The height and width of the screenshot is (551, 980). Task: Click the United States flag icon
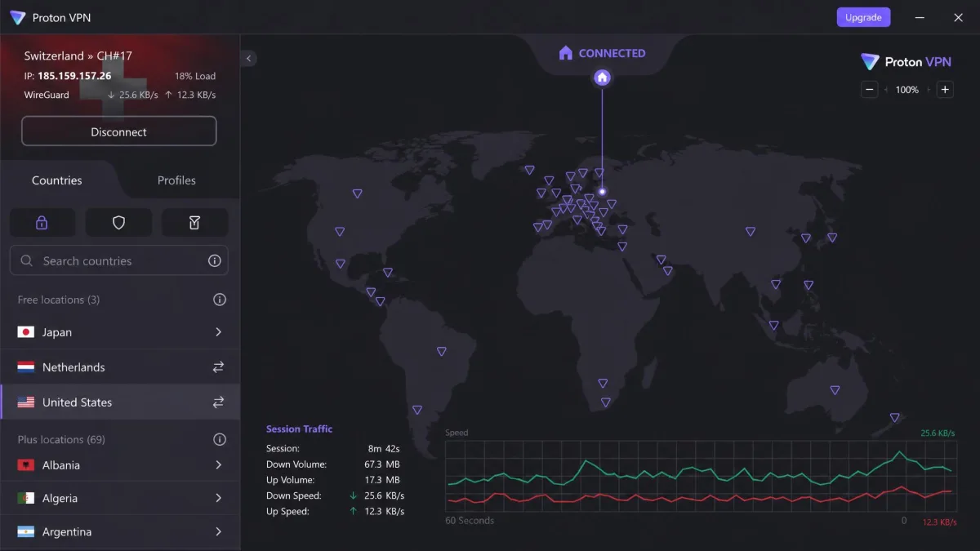click(26, 402)
